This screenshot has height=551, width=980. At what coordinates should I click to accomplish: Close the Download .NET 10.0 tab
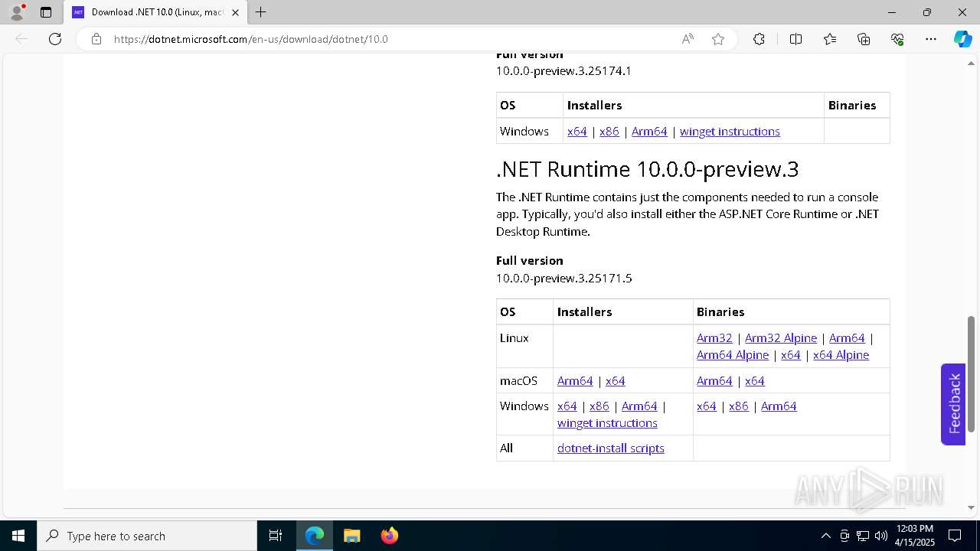[x=235, y=12]
